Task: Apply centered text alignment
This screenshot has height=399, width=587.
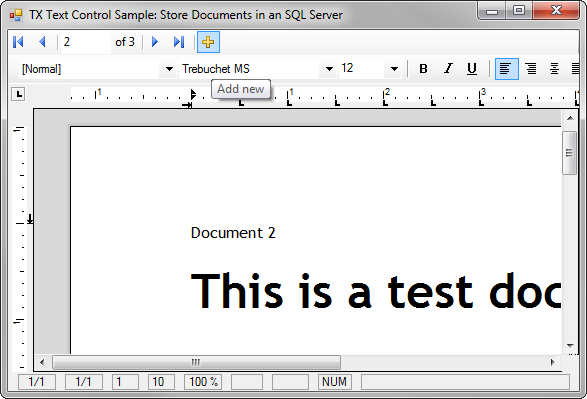Action: tap(554, 69)
